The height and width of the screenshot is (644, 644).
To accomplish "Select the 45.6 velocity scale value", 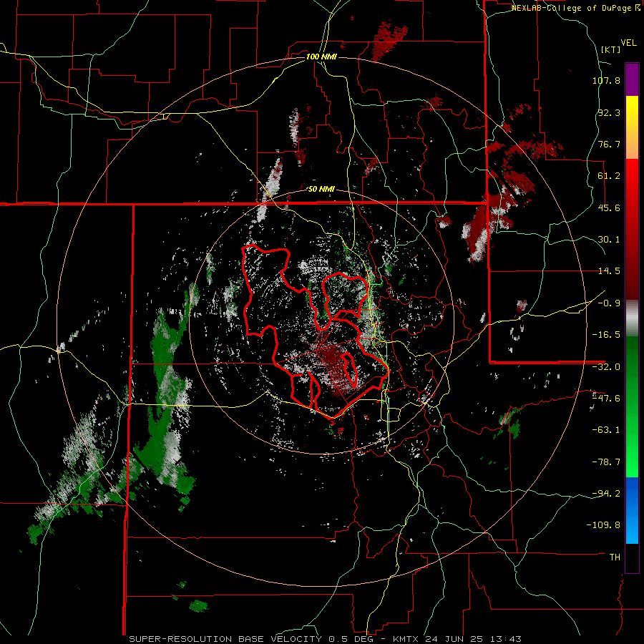I will pyautogui.click(x=609, y=208).
